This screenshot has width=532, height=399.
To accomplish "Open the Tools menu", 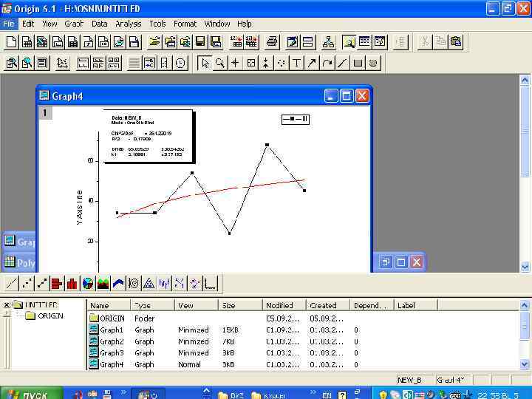I will click(157, 24).
